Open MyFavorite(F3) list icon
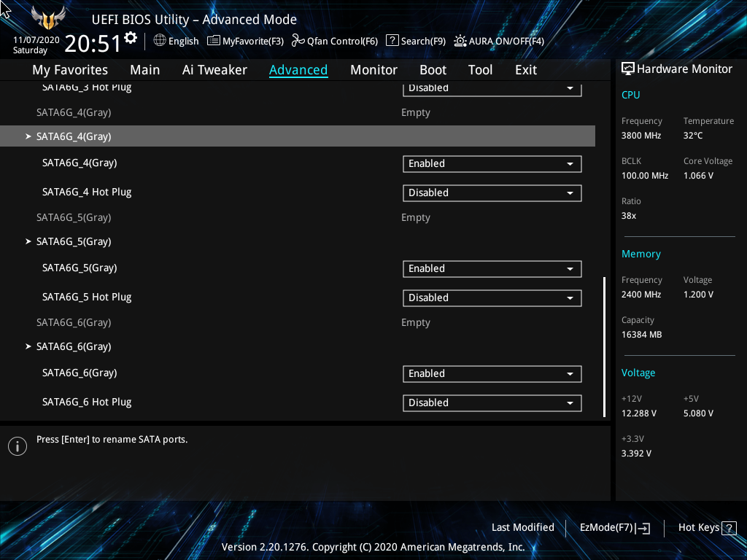747x560 pixels. [214, 41]
